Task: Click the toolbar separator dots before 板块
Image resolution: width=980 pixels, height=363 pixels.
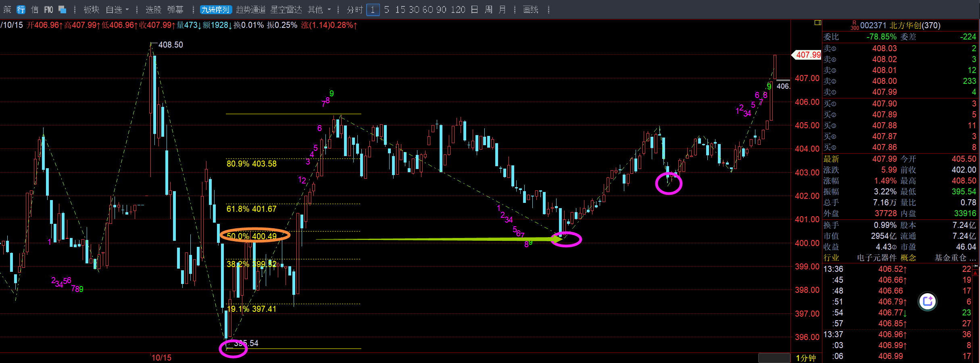Action: 75,10
